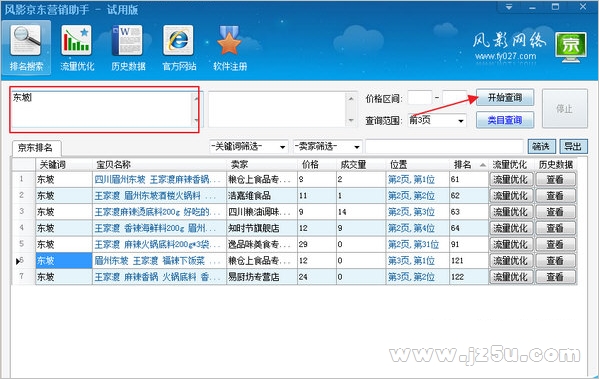Open position link 第2页,第1位
599x379 pixels.
click(x=411, y=180)
